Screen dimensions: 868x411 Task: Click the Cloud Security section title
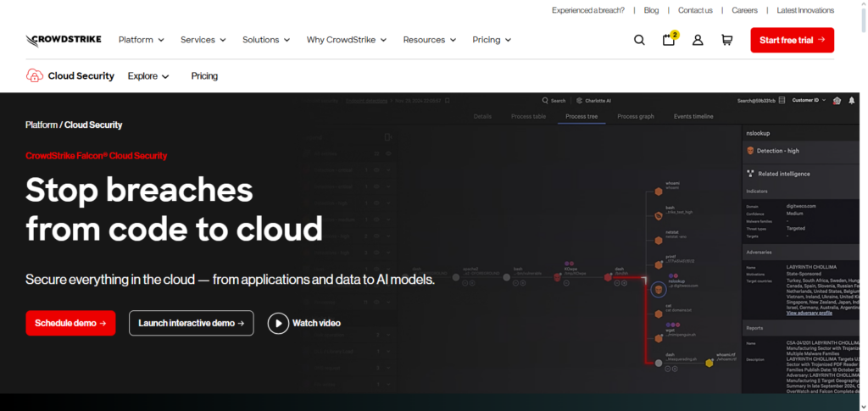point(81,76)
